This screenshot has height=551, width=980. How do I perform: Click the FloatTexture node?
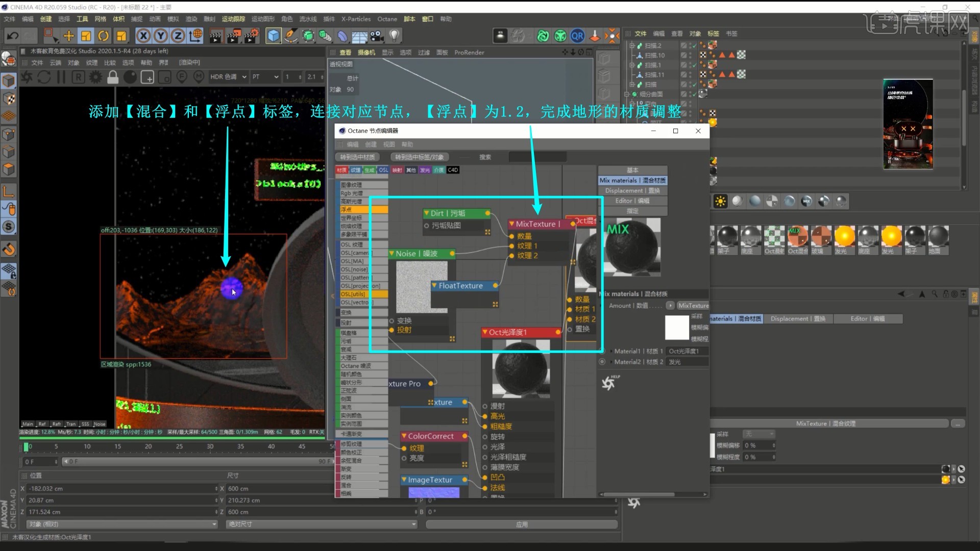(460, 286)
